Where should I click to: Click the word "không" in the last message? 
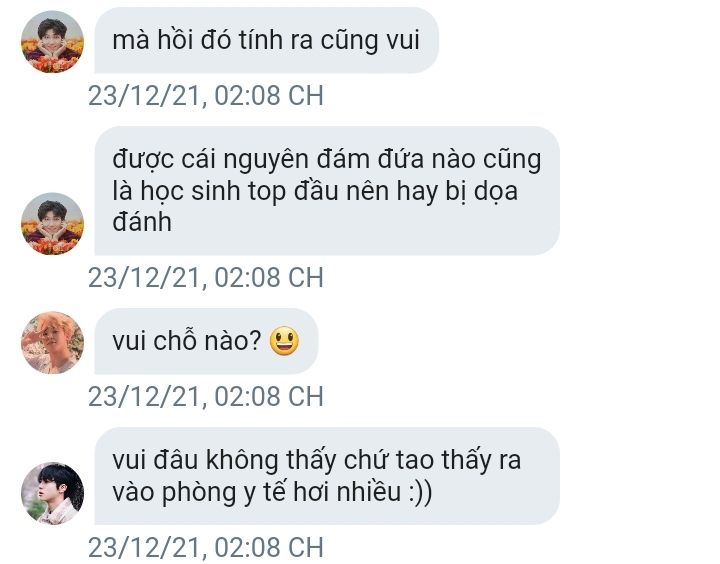coord(242,460)
